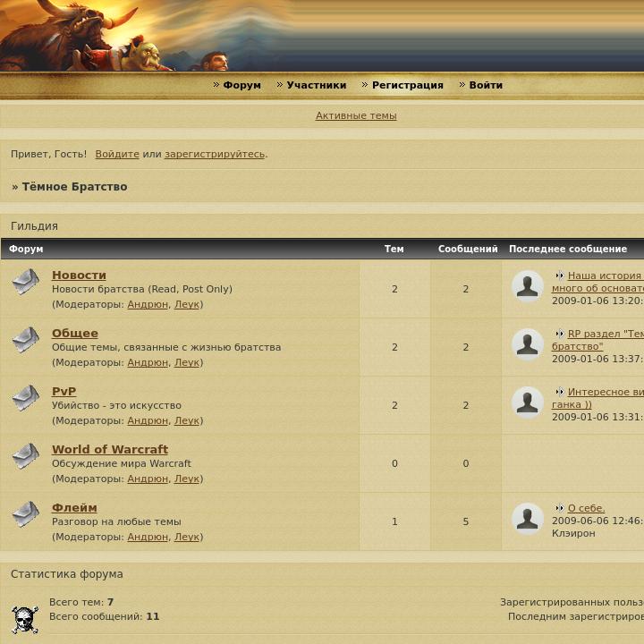644x644 pixels.
Task: Open the О себе last post link
Action: [586, 508]
